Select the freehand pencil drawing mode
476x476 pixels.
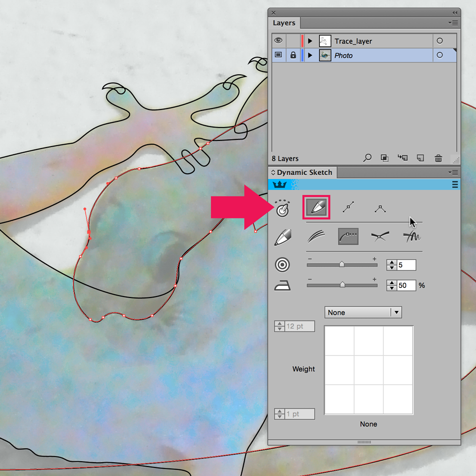pos(316,208)
